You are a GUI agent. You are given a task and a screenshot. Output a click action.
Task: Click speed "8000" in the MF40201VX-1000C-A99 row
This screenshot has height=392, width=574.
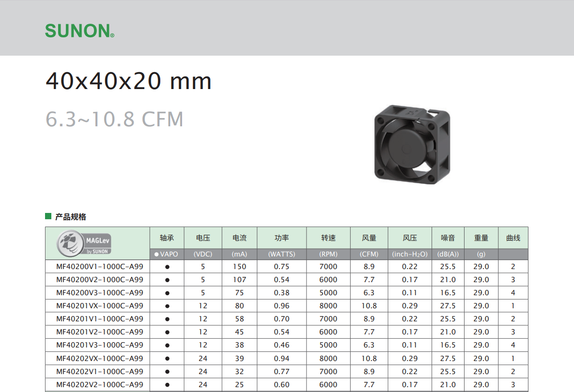[x=328, y=306]
